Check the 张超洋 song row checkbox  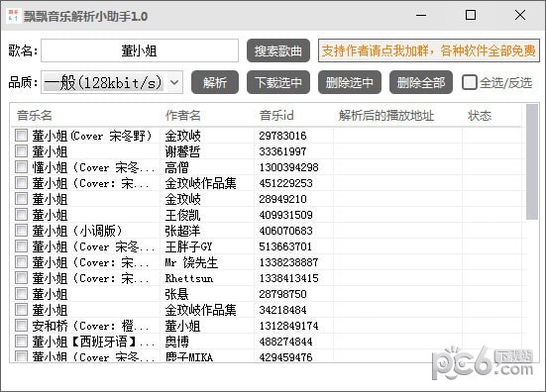coord(21,231)
